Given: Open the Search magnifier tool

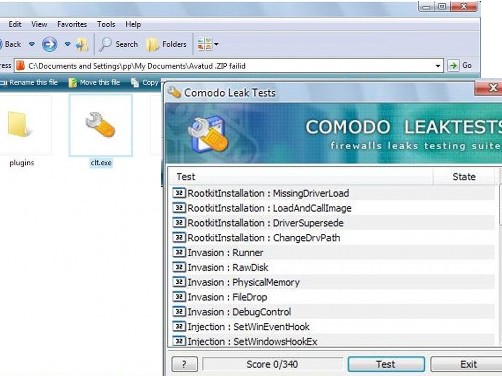Looking at the screenshot, I should (x=106, y=44).
